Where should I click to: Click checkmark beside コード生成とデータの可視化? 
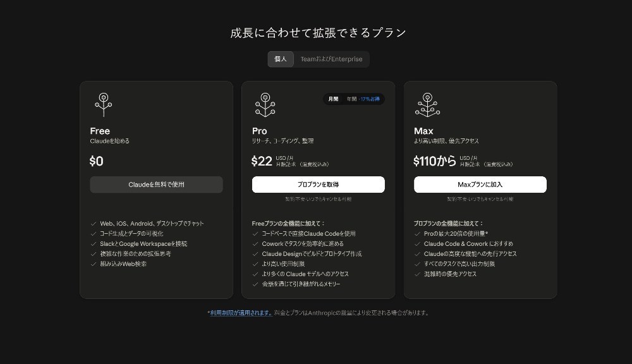pos(94,234)
